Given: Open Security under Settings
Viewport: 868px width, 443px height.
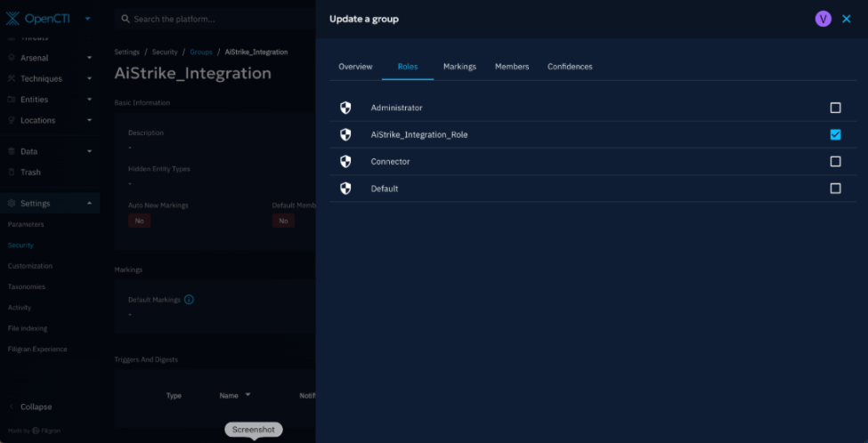Looking at the screenshot, I should 20,245.
